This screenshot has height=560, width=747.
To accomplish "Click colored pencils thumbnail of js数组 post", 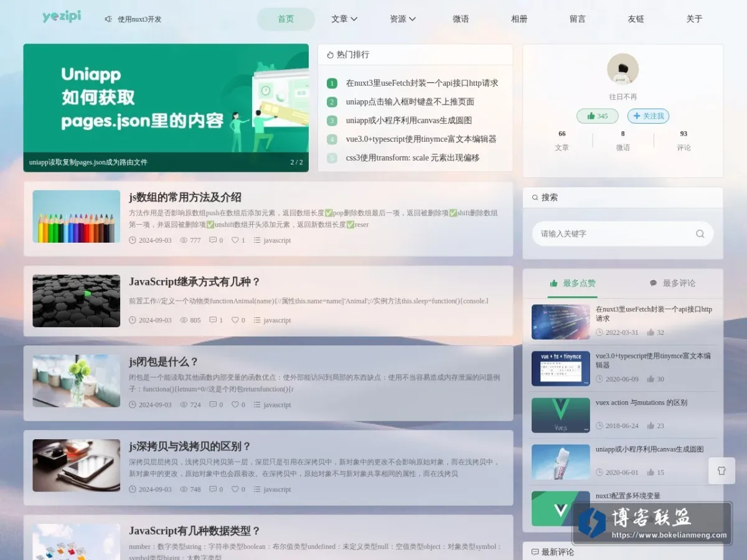I will 77,217.
